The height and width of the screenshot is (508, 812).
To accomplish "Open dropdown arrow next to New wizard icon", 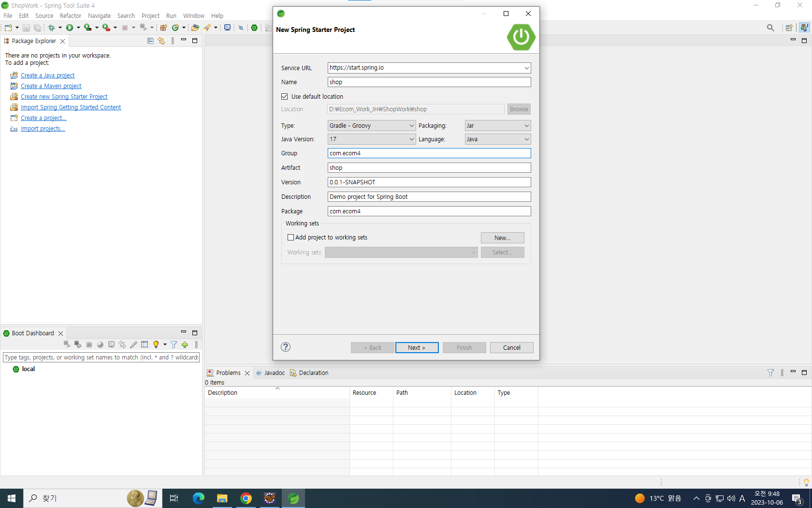I will [x=17, y=28].
